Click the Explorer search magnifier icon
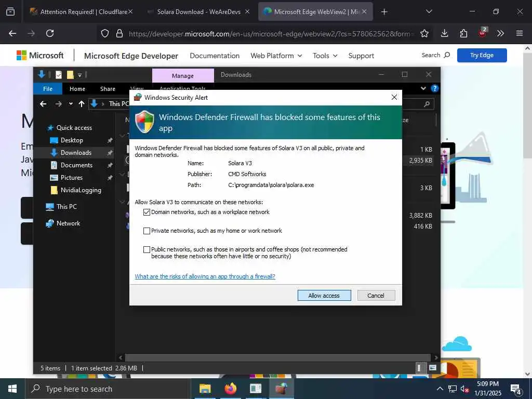 tap(427, 104)
